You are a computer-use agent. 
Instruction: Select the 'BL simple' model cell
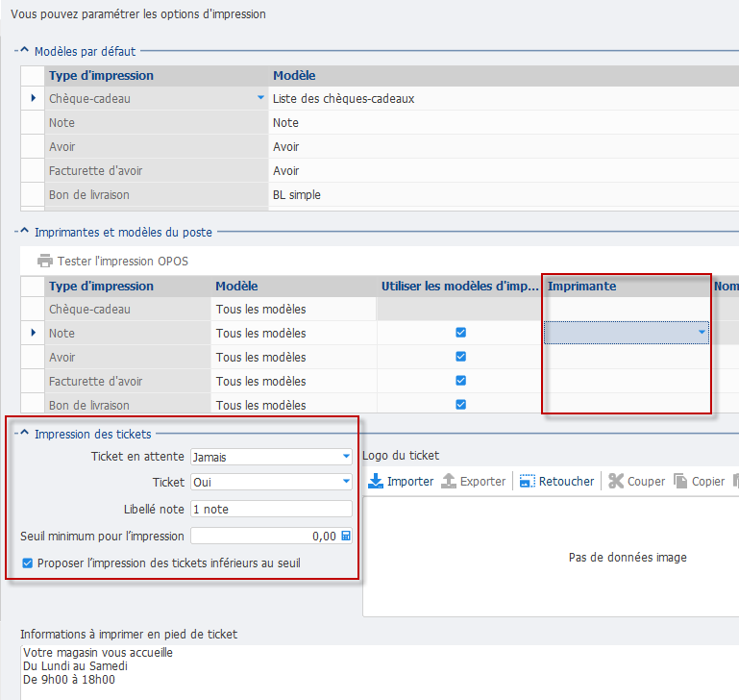504,195
